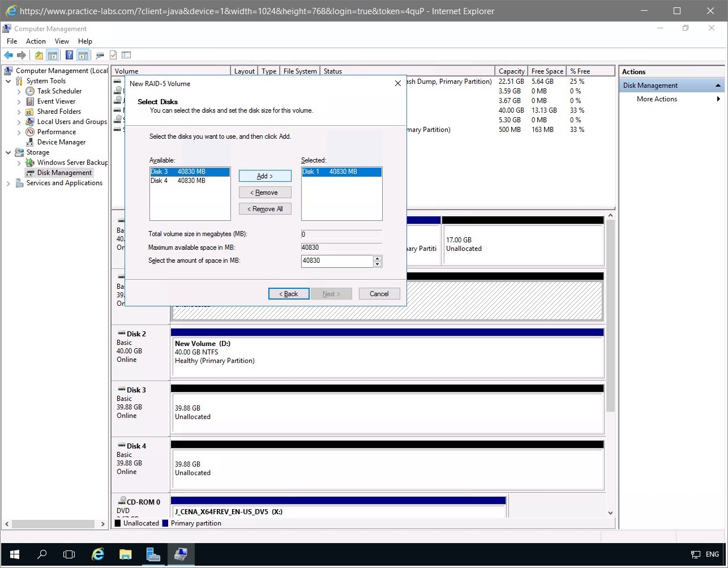Click the Add > button

point(265,176)
